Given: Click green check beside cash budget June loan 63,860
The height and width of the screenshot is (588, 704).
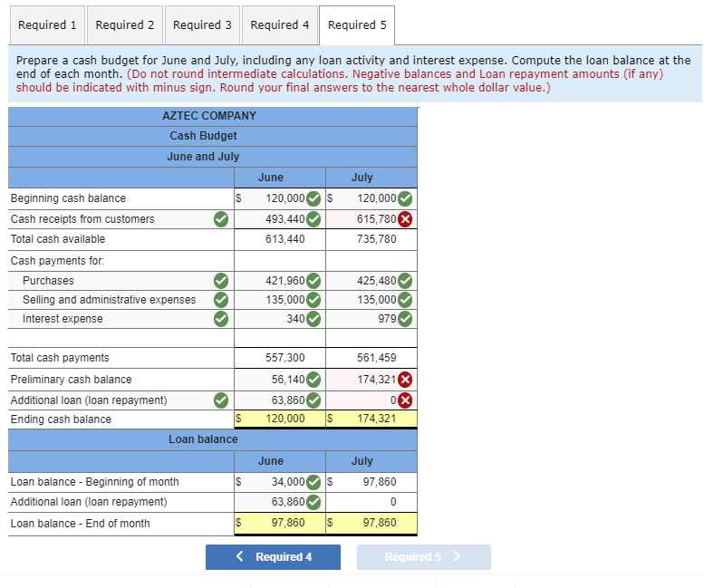Looking at the screenshot, I should point(313,400).
